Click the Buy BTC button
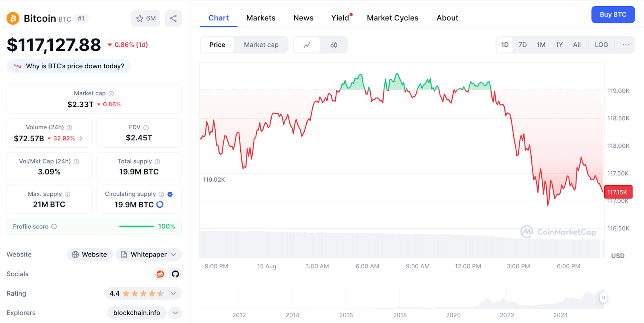 (613, 14)
